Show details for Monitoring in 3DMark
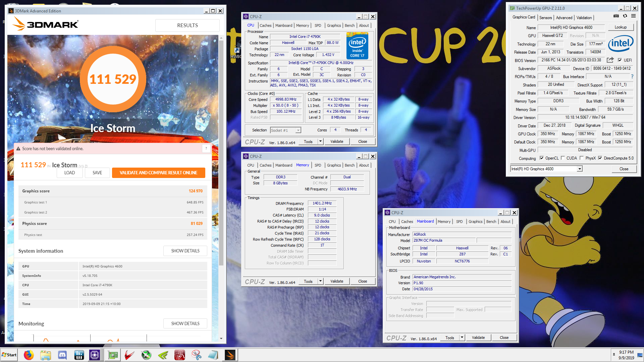The height and width of the screenshot is (362, 644). 185,323
